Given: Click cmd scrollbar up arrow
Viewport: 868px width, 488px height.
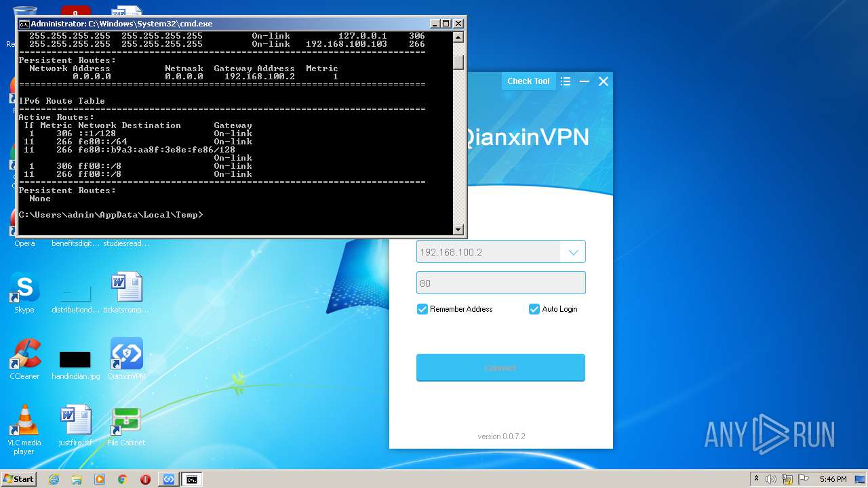Looking at the screenshot, I should (x=458, y=37).
